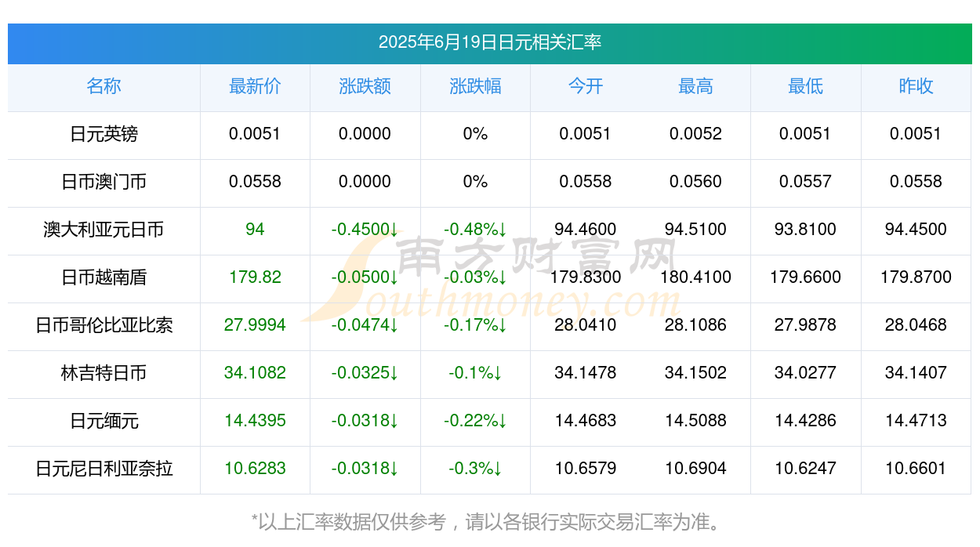This screenshot has width=980, height=547.
Task: Click the percent change '-0.22%↓'
Action: pos(475,421)
